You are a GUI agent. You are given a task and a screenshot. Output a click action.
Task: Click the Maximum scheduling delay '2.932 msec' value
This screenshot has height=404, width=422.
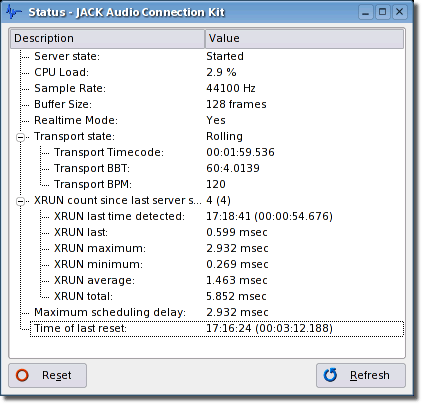(237, 312)
